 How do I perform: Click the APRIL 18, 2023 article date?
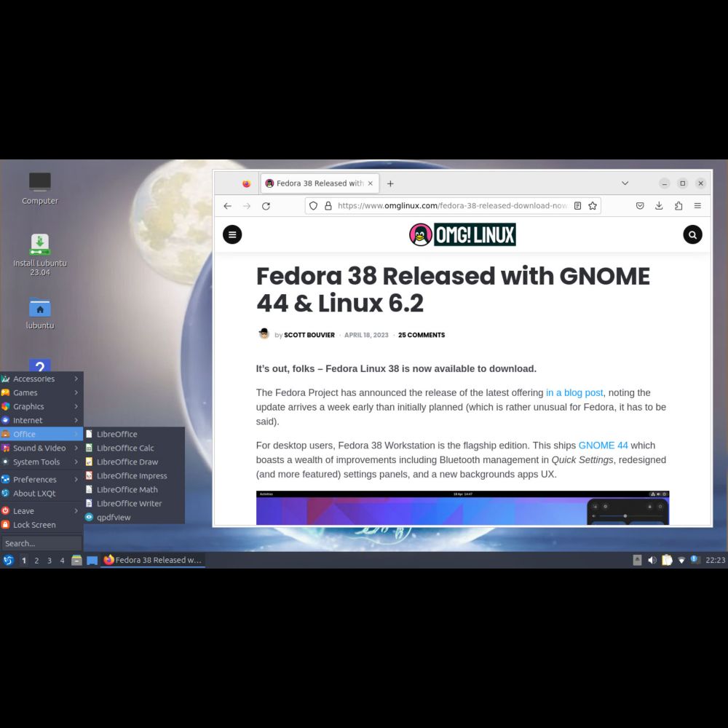366,335
